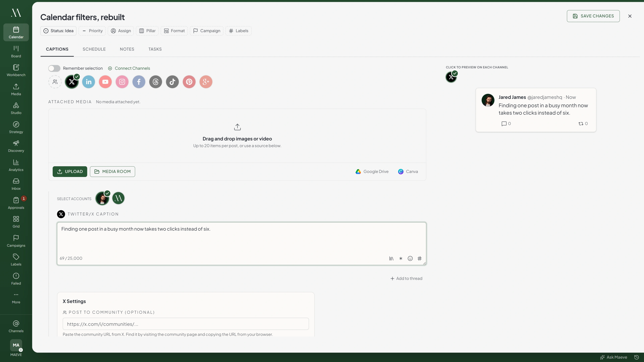The image size is (644, 362).
Task: Open the Assign selector
Action: [121, 31]
